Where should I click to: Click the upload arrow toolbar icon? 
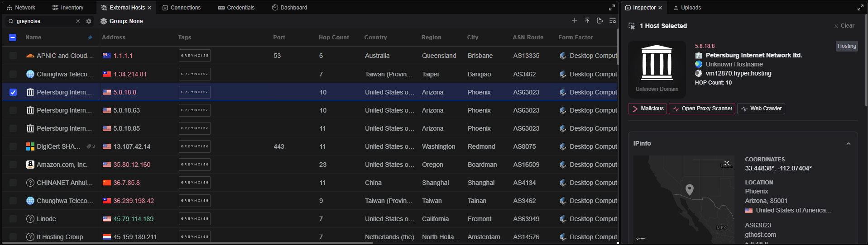point(587,21)
